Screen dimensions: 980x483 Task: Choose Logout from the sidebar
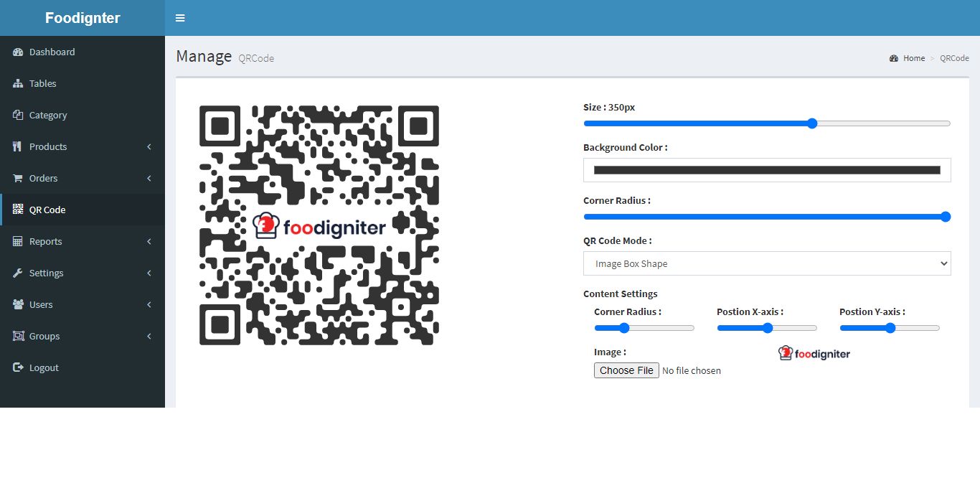coord(83,367)
